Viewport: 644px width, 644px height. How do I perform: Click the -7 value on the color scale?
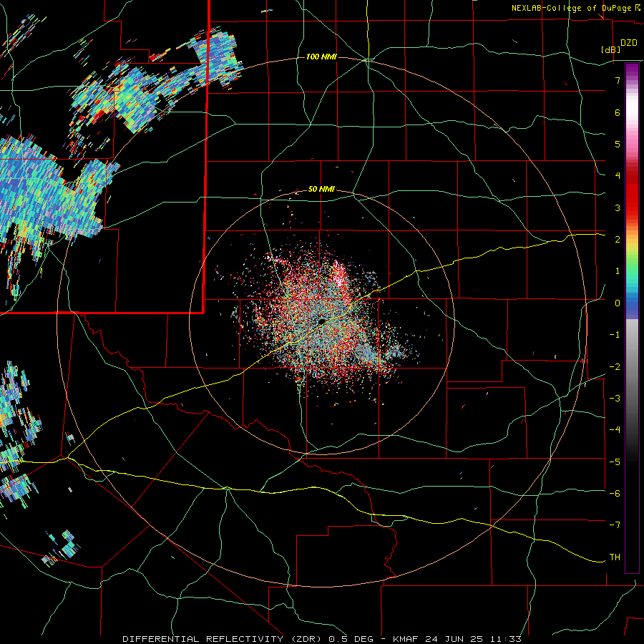[615, 525]
